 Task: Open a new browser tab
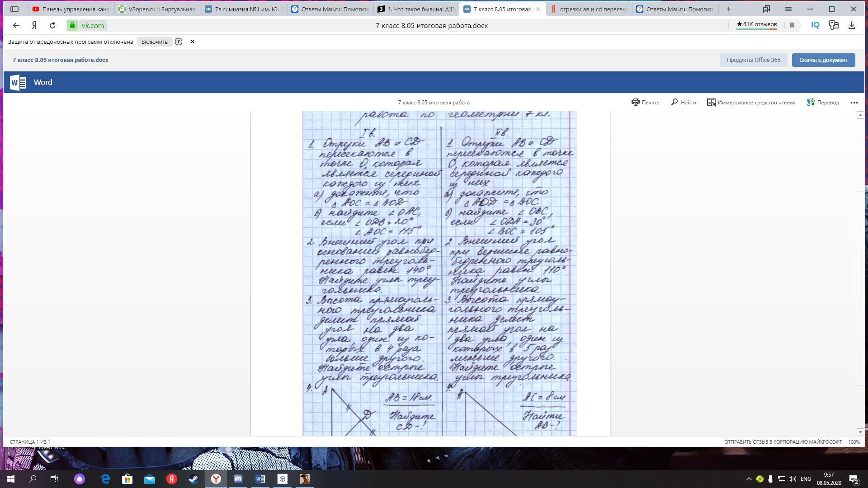pyautogui.click(x=728, y=9)
